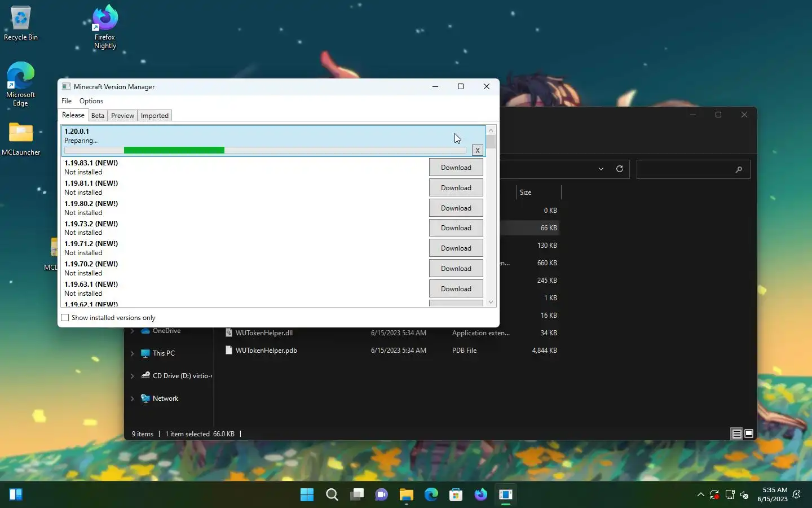
Task: Cancel the 1.20.0.1 download with X
Action: [x=478, y=150]
